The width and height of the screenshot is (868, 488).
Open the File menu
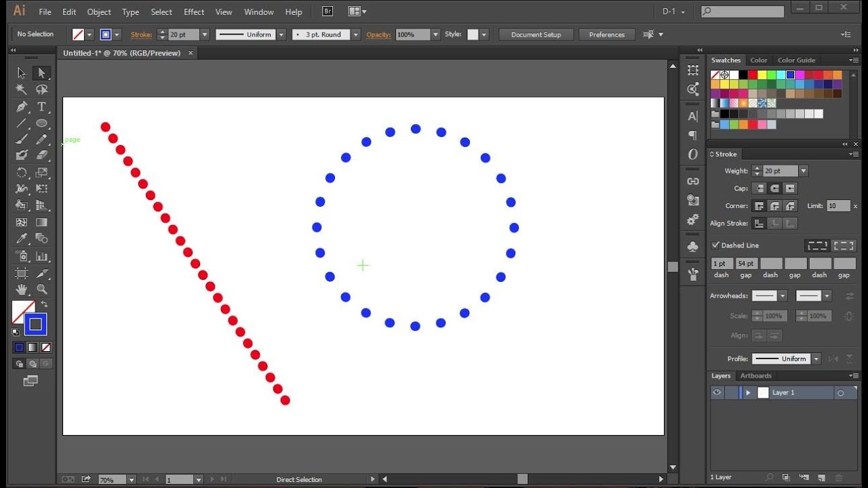[x=45, y=12]
